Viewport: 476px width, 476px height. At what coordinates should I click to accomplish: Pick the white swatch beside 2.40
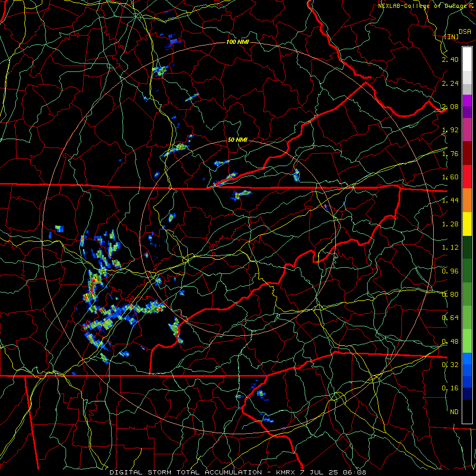click(x=467, y=59)
